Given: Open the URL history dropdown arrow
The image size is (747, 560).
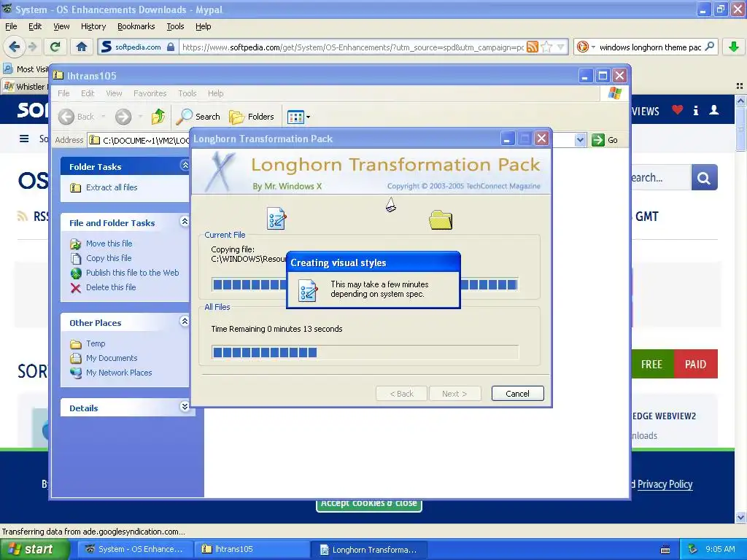Looking at the screenshot, I should [x=561, y=47].
